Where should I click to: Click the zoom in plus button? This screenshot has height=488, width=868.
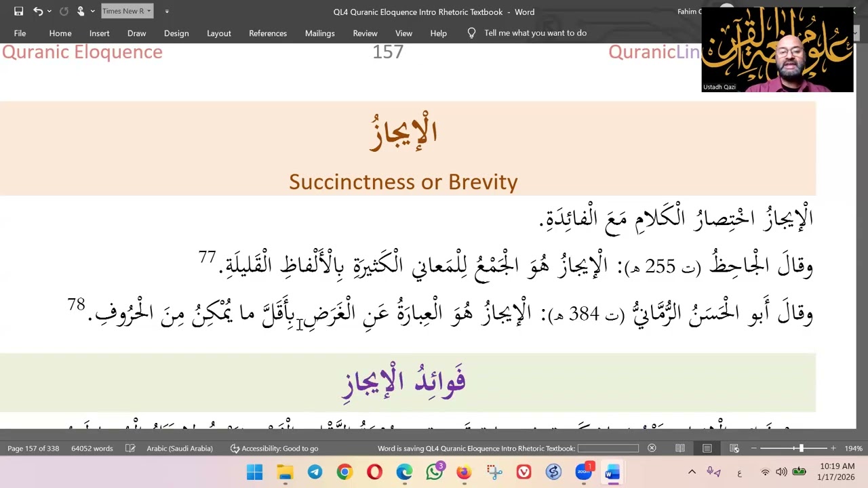coord(833,448)
